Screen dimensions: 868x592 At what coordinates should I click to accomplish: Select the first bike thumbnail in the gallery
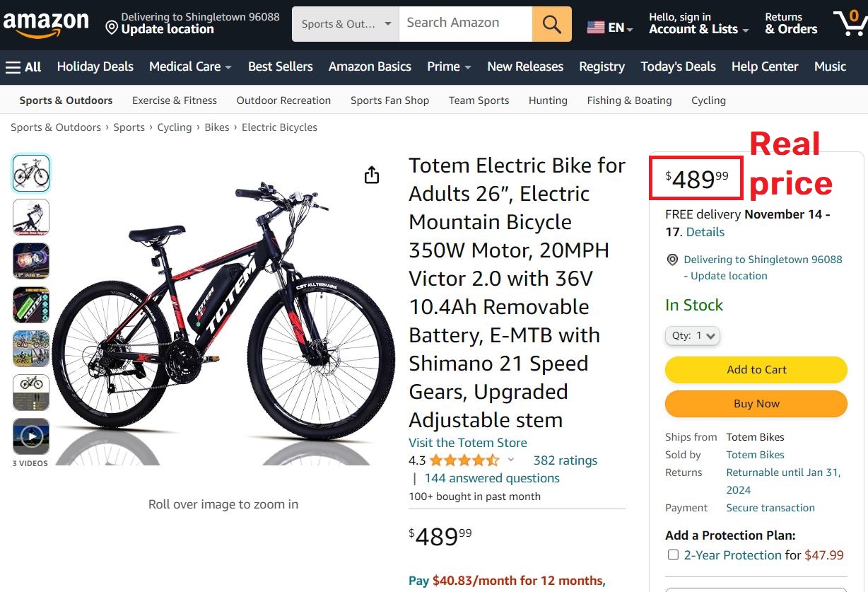pos(30,173)
